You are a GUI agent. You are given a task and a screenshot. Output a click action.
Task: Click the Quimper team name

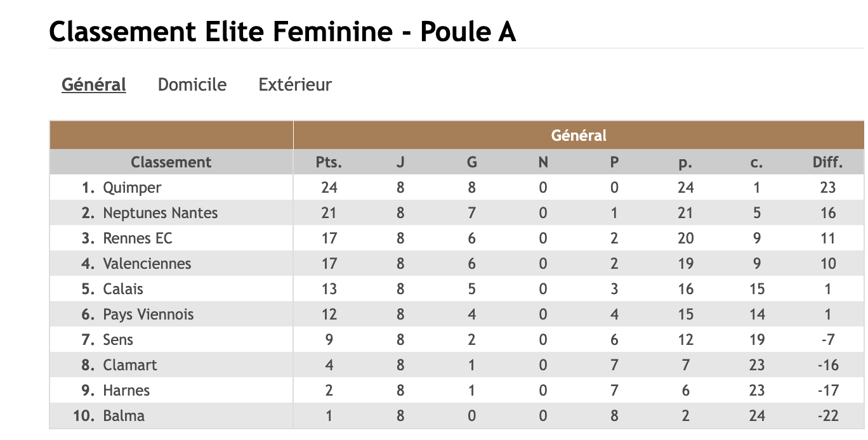[132, 188]
